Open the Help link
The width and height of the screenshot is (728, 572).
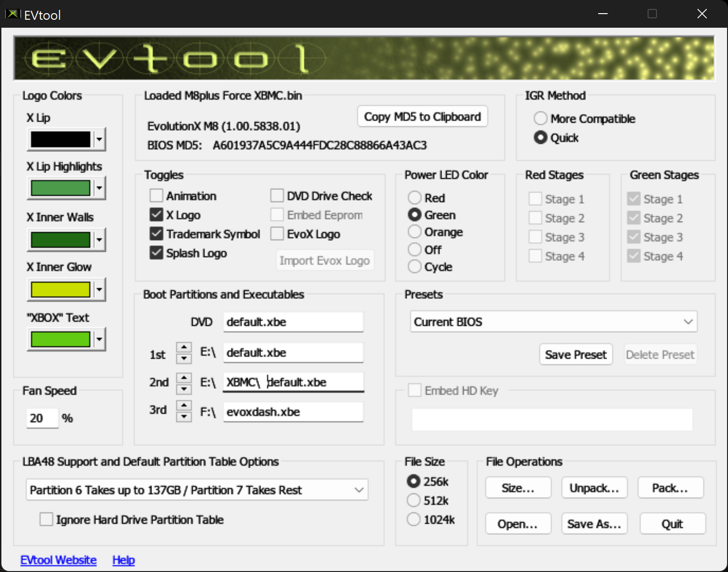click(x=124, y=560)
